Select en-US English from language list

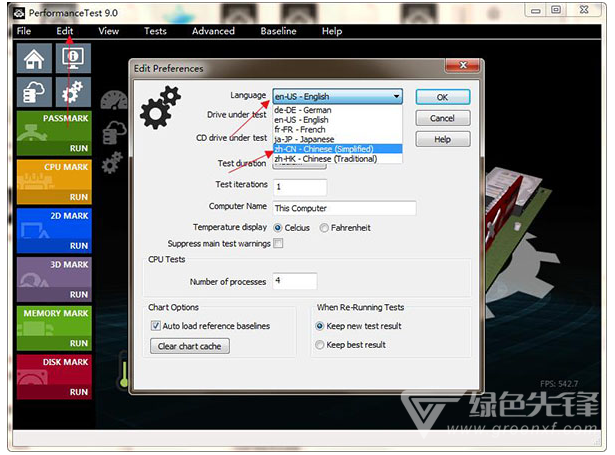pyautogui.click(x=338, y=120)
